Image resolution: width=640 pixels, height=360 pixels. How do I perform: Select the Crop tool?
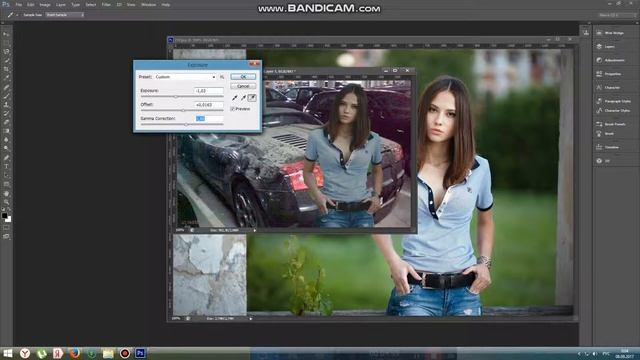coord(6,69)
